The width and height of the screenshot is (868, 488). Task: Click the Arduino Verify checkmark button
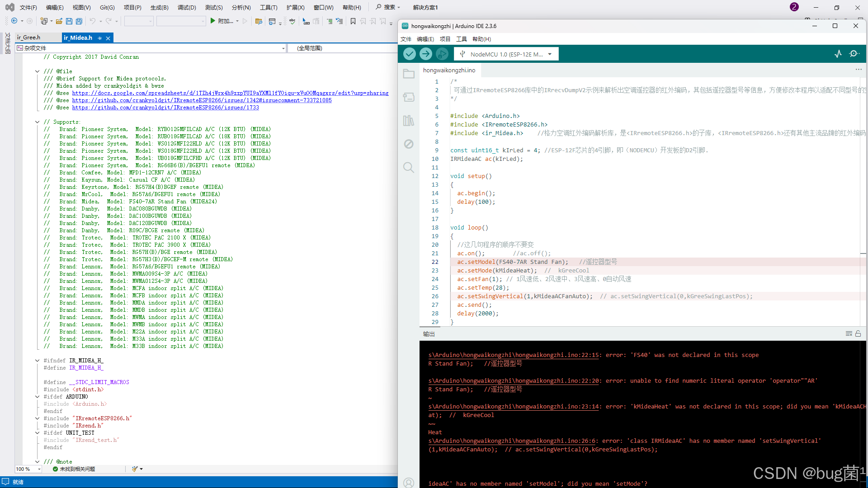[409, 54]
